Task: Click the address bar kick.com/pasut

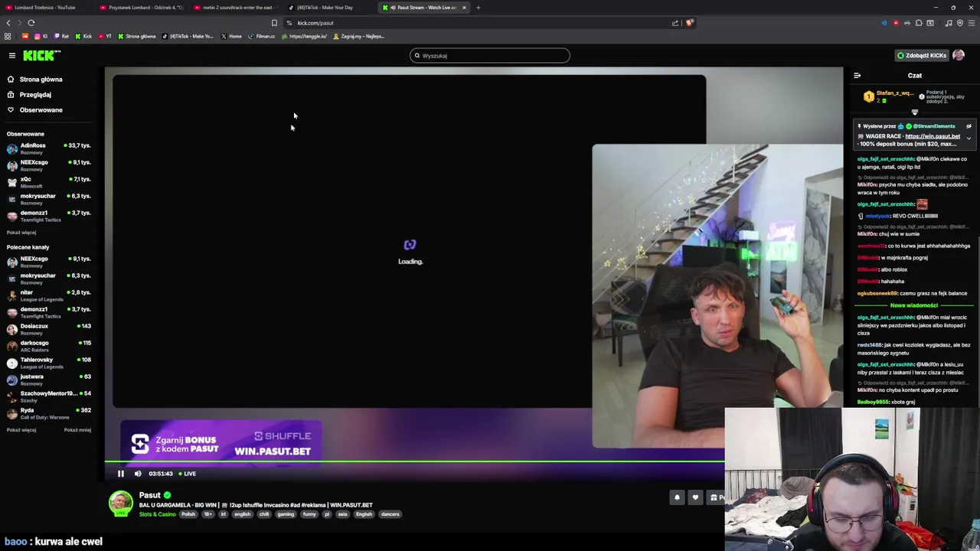Action: click(315, 23)
